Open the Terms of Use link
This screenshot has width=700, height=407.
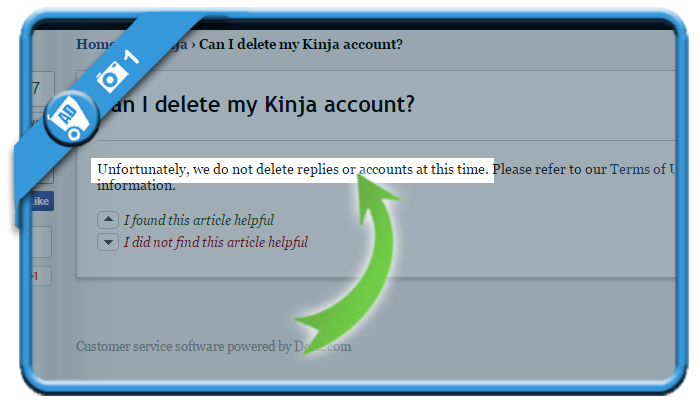click(x=643, y=169)
